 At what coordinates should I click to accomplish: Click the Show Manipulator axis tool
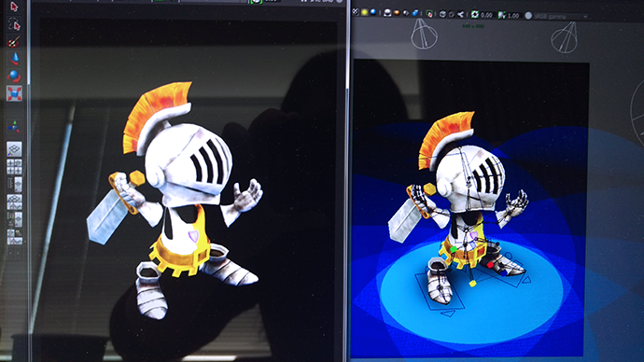coord(14,127)
